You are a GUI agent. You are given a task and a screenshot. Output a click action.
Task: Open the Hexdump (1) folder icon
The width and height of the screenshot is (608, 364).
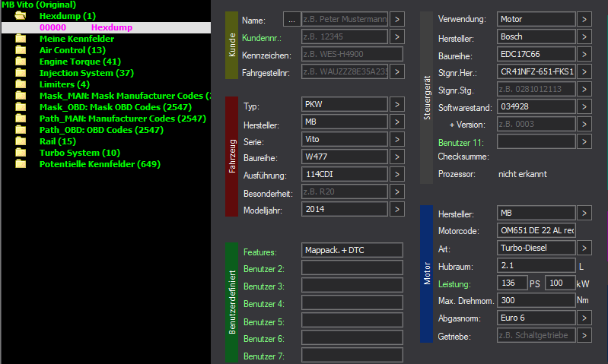click(20, 16)
